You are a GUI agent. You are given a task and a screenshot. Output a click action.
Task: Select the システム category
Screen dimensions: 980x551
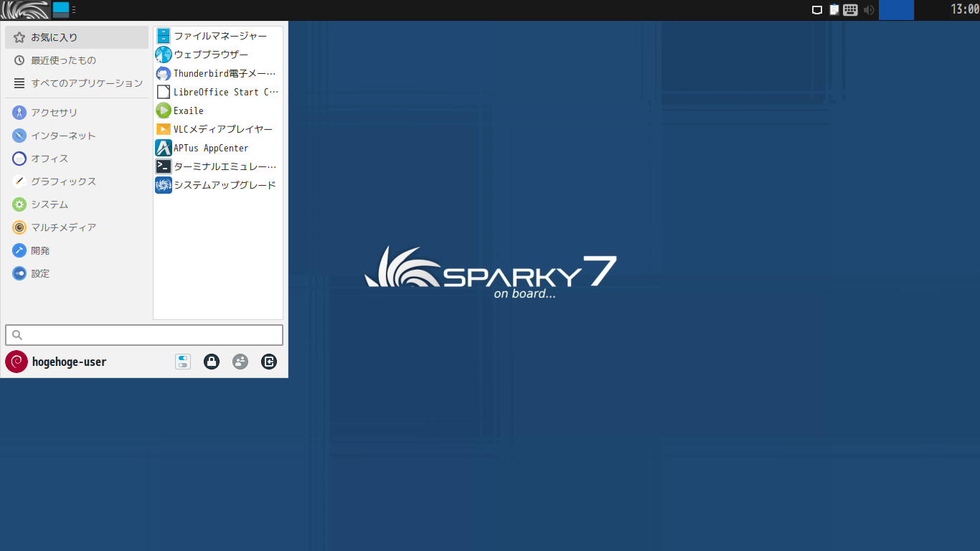(77, 204)
